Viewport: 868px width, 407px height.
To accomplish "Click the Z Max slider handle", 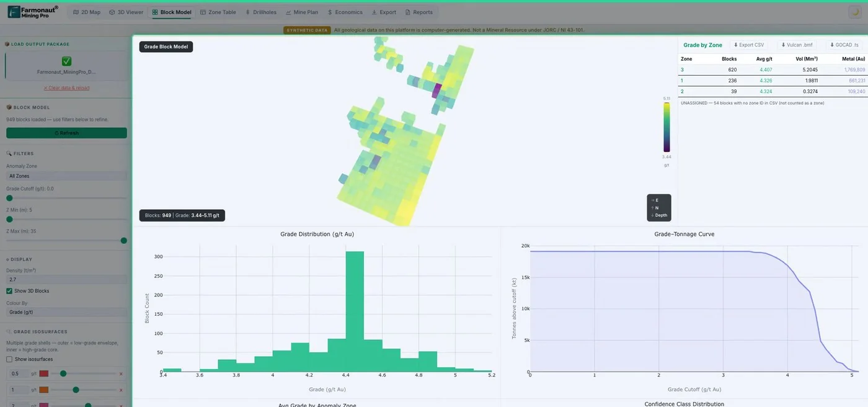I will click(x=123, y=240).
